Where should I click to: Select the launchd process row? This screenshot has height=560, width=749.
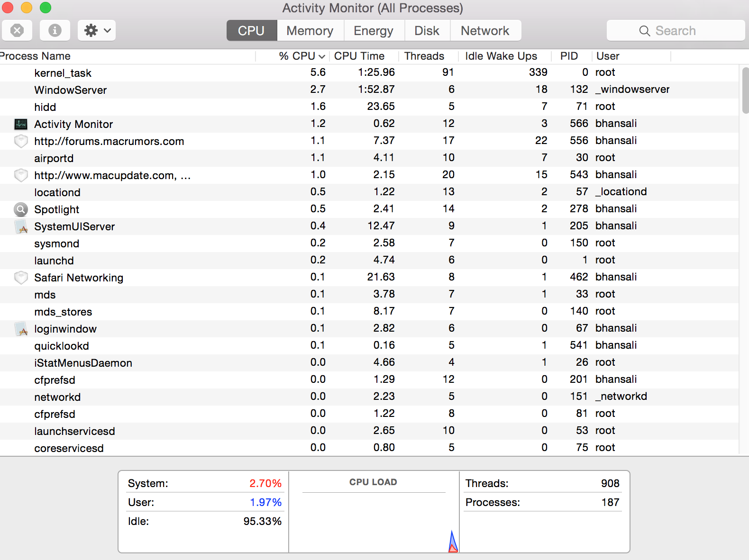(369, 261)
